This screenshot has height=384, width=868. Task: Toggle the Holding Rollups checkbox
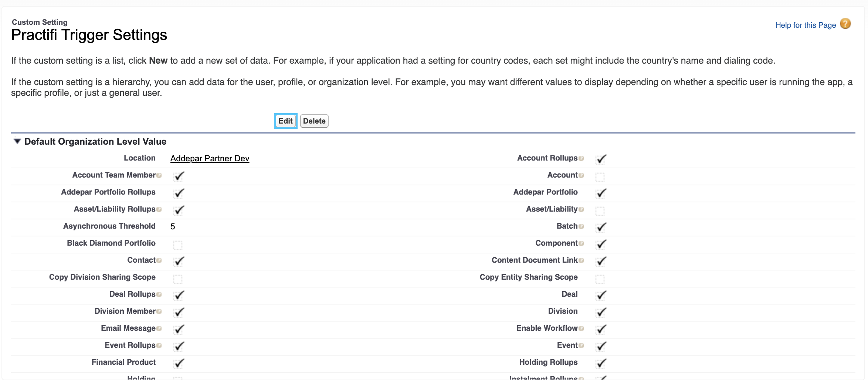(601, 363)
